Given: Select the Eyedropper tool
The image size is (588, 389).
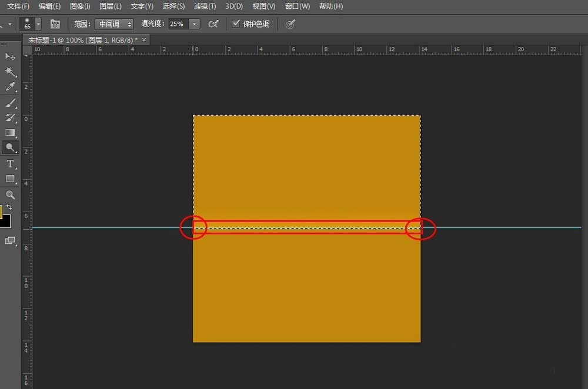Looking at the screenshot, I should (10, 87).
